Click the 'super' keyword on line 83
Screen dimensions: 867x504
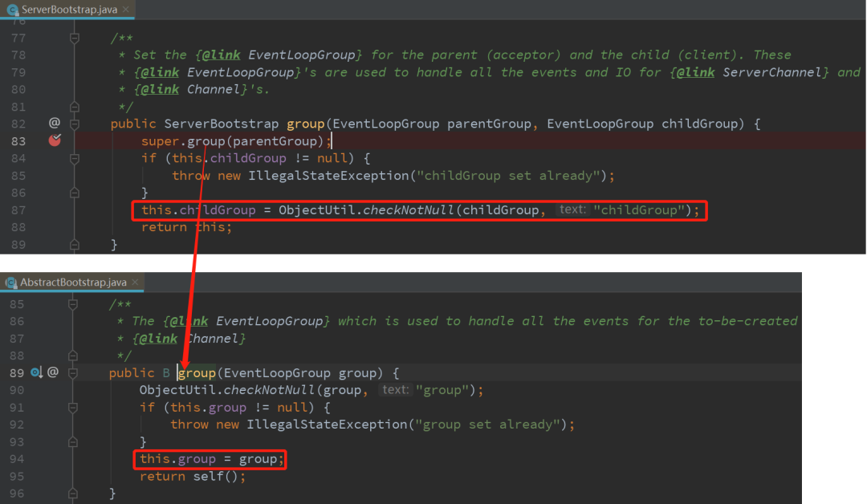click(x=161, y=141)
